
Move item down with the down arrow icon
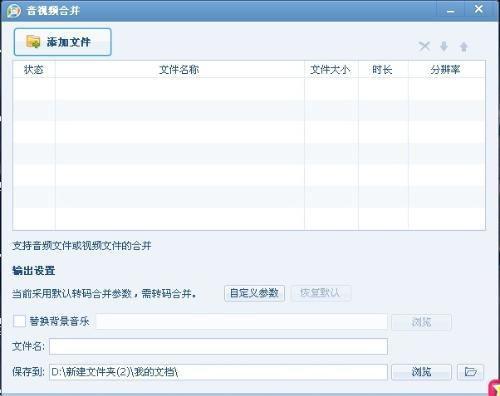click(x=444, y=46)
